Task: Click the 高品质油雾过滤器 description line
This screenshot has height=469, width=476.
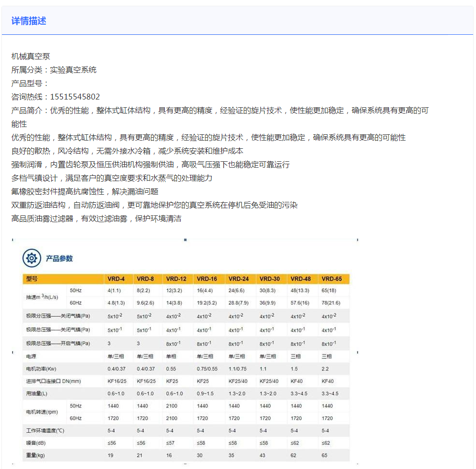Action: coord(97,218)
